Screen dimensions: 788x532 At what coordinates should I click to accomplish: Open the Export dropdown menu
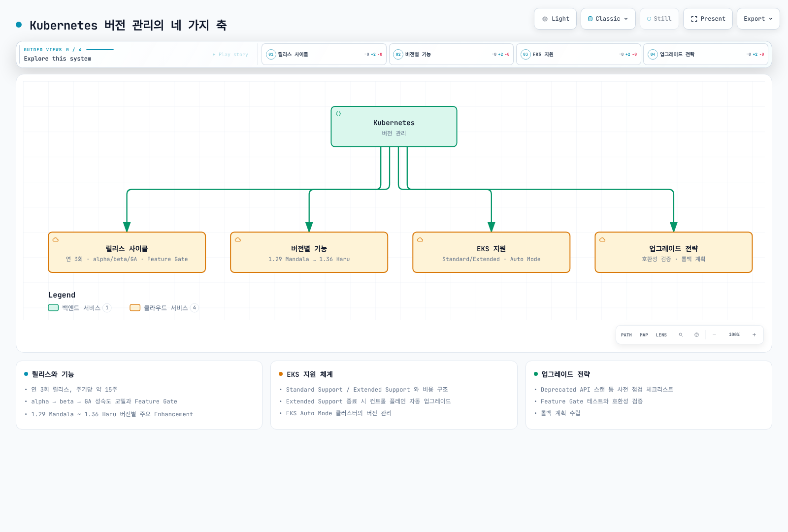click(758, 19)
